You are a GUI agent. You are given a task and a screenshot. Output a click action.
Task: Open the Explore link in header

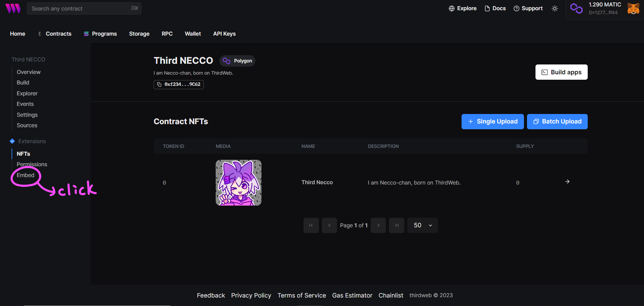coord(463,8)
